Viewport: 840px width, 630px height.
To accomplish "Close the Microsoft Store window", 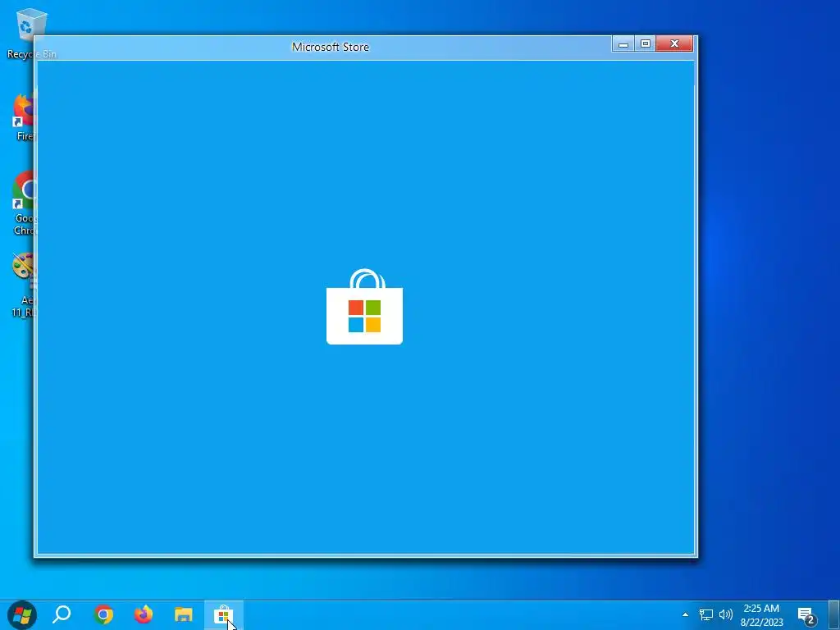I will (x=674, y=44).
